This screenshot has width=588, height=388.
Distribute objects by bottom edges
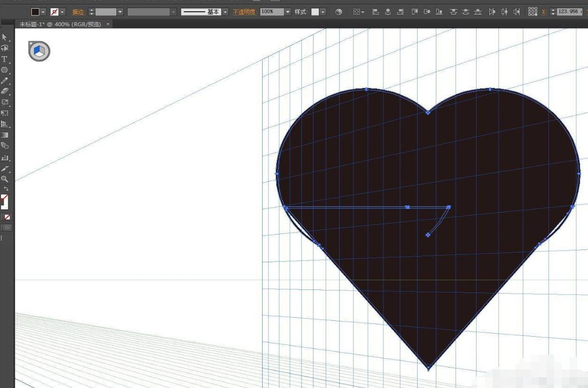point(478,12)
